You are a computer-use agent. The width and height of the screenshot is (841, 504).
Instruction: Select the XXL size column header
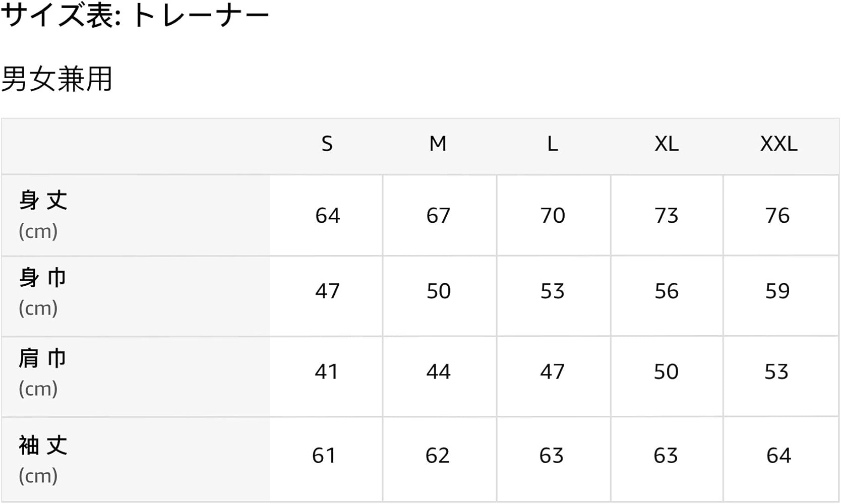pyautogui.click(x=778, y=144)
